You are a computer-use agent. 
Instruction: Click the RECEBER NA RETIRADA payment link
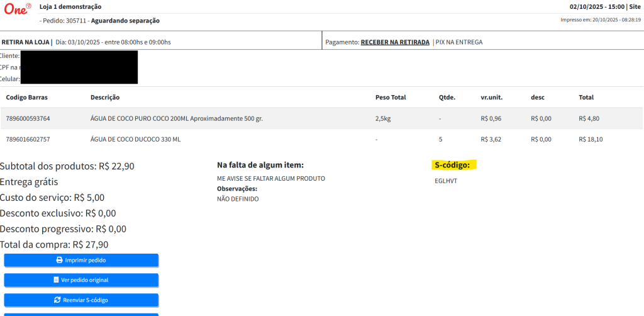[394, 42]
